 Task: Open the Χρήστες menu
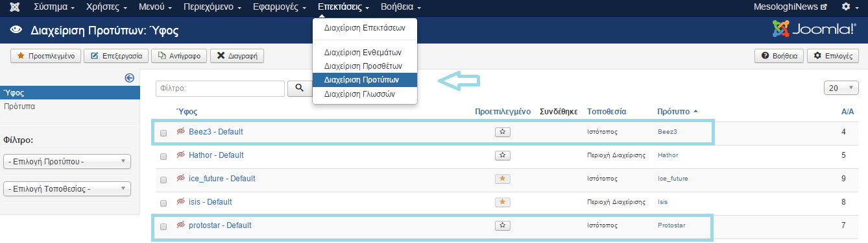[104, 7]
